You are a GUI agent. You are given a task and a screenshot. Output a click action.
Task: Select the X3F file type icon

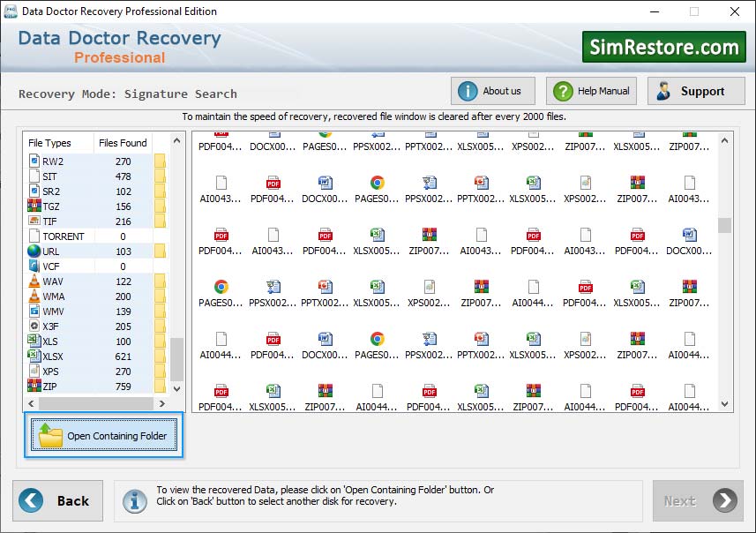[x=34, y=326]
